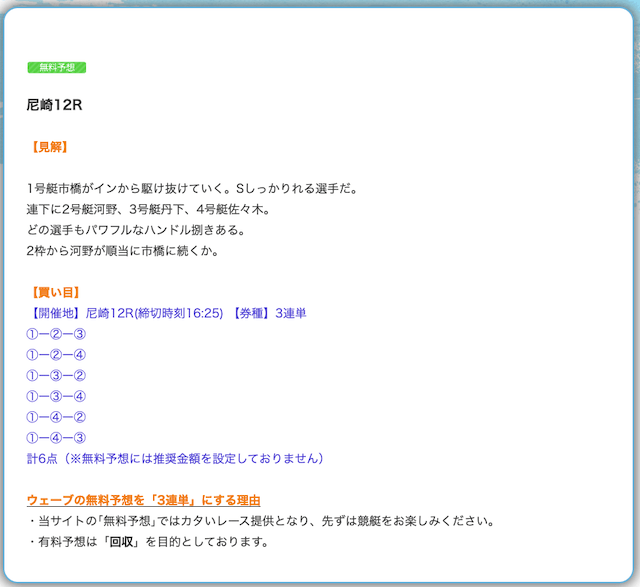640x587 pixels.
Task: Select the ①ー③ー② bet combination
Action: click(x=56, y=376)
